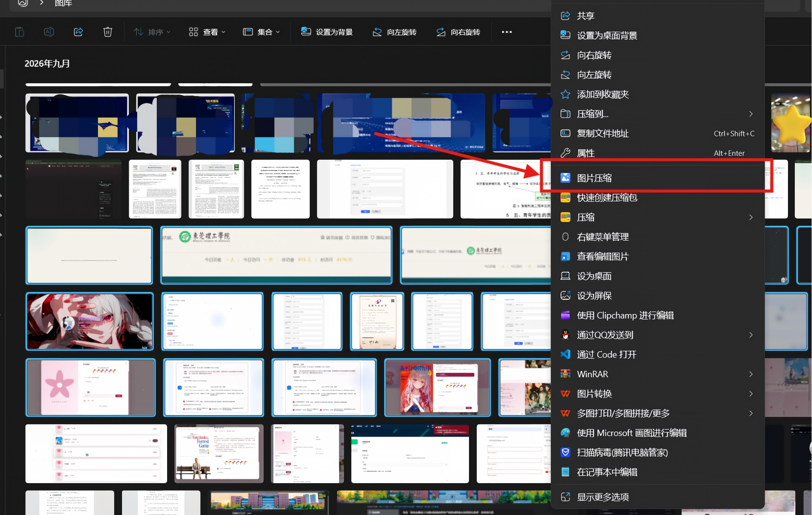Click the 在记事本中编辑 notepad icon
This screenshot has height=515, width=812.
pos(566,472)
